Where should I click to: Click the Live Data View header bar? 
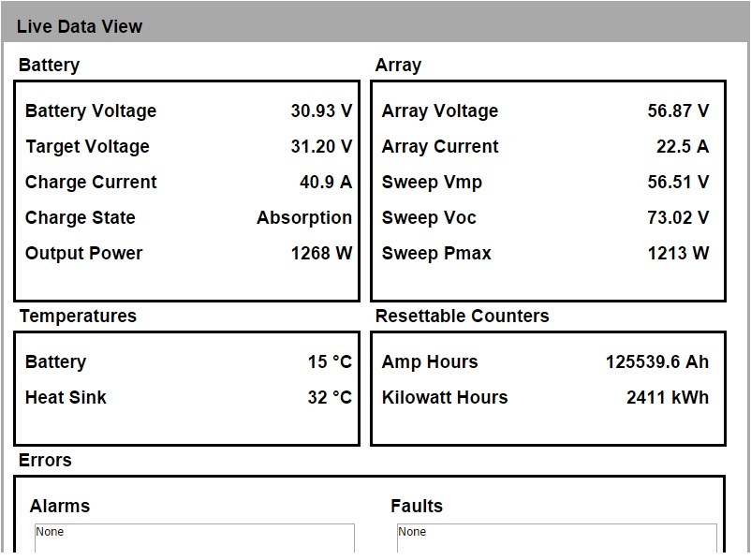(375, 25)
